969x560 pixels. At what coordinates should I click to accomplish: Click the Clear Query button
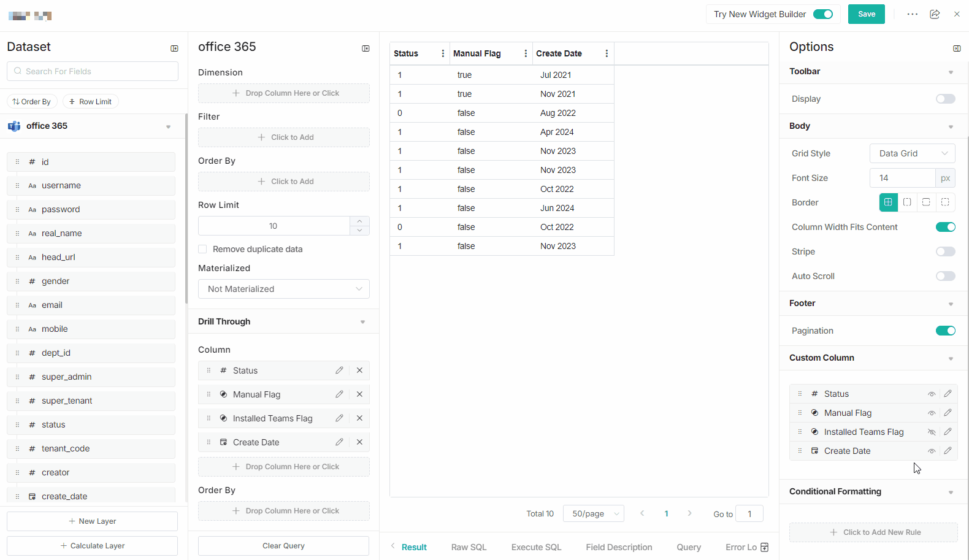click(283, 546)
